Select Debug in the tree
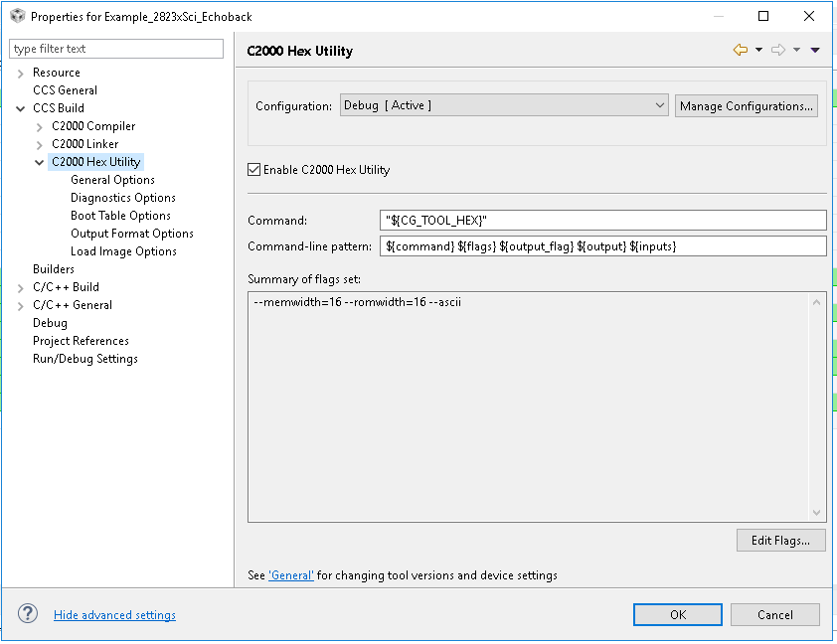 (x=50, y=323)
